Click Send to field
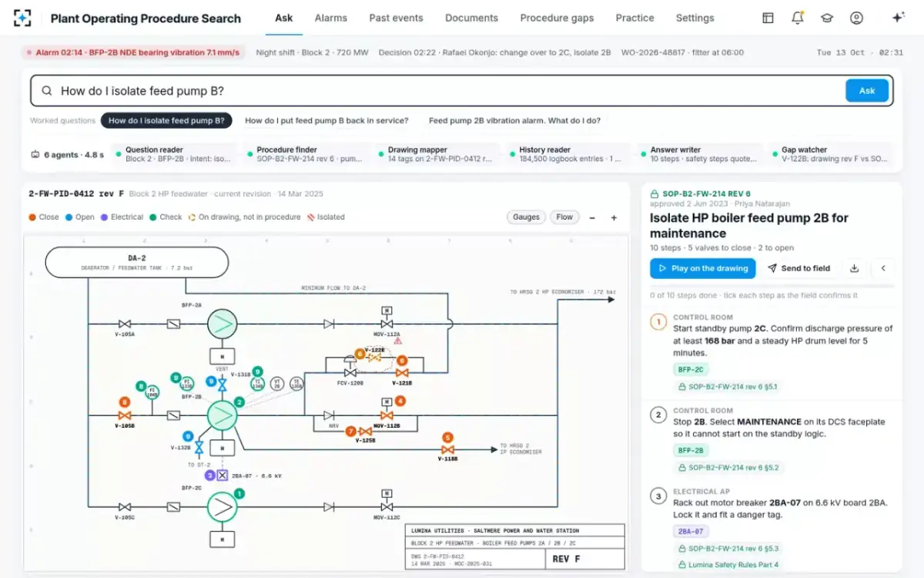 click(x=798, y=268)
